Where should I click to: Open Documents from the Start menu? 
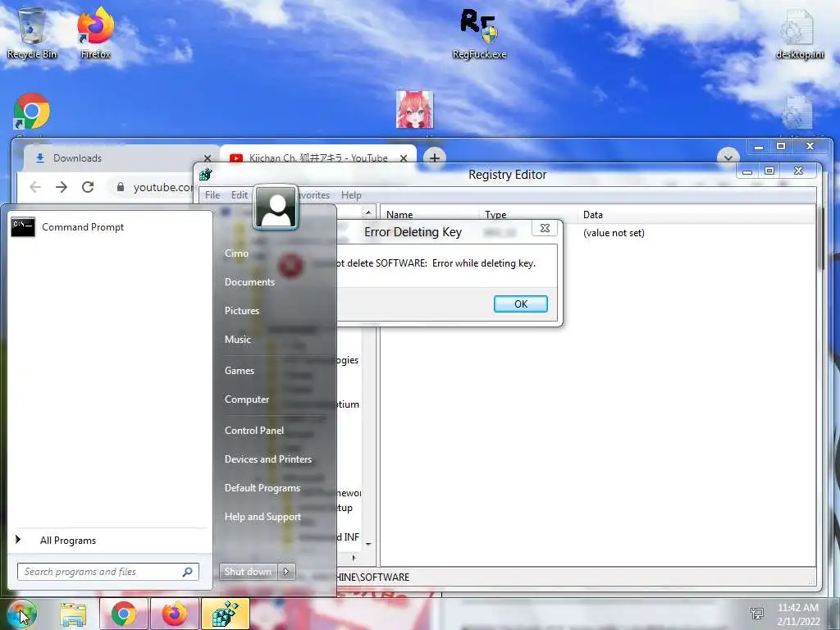coord(249,282)
